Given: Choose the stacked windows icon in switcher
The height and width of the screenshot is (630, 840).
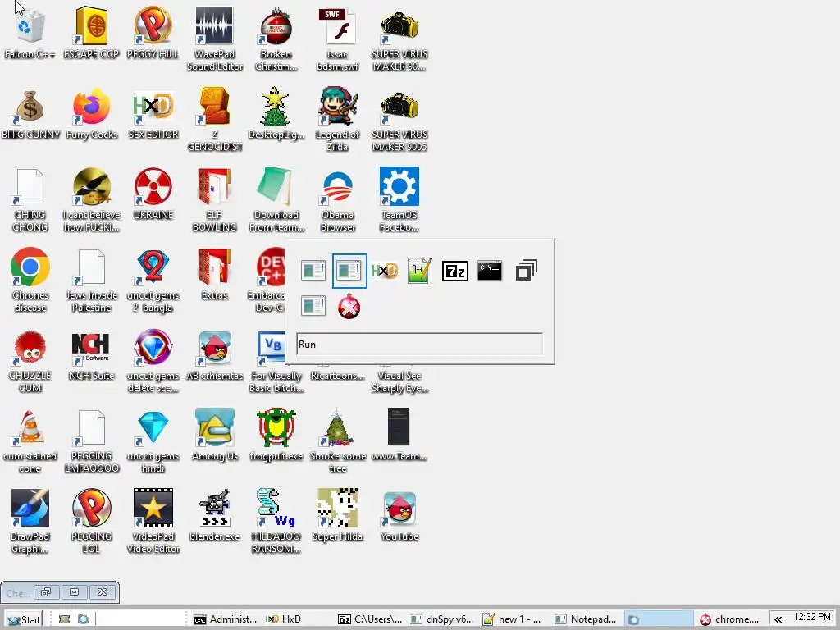Looking at the screenshot, I should [x=526, y=271].
